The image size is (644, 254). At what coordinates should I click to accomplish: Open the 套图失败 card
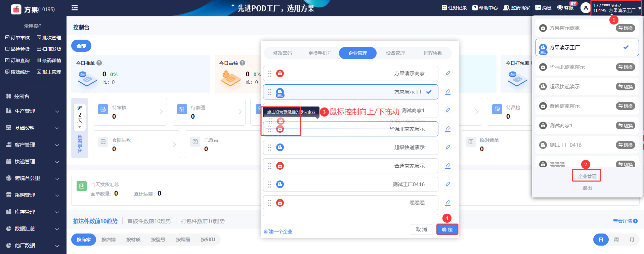(136, 144)
